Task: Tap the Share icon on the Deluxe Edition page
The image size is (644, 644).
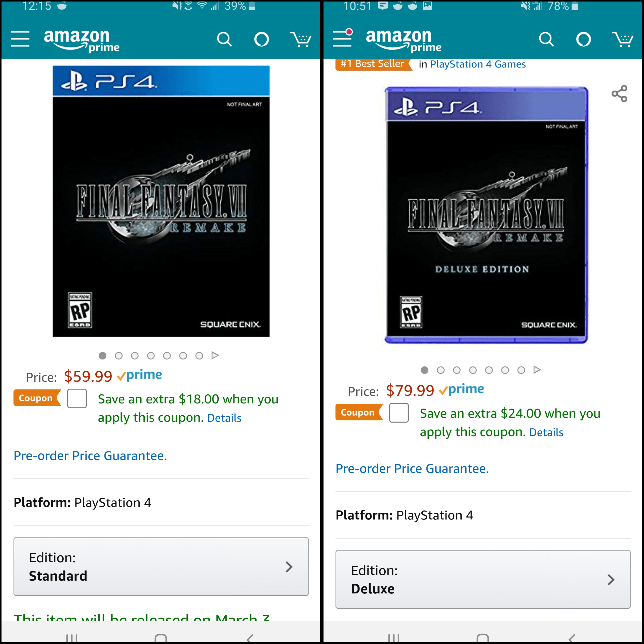Action: pyautogui.click(x=620, y=94)
